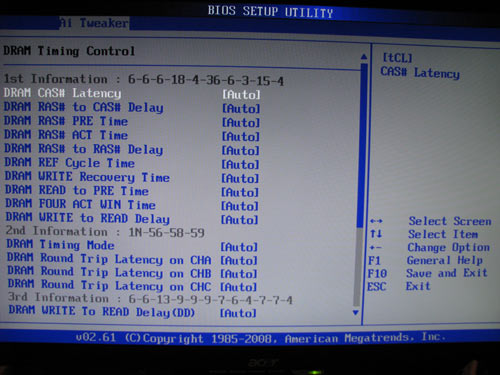Open DRAM READ to PRE Time value
The image size is (500, 375).
coord(240,192)
